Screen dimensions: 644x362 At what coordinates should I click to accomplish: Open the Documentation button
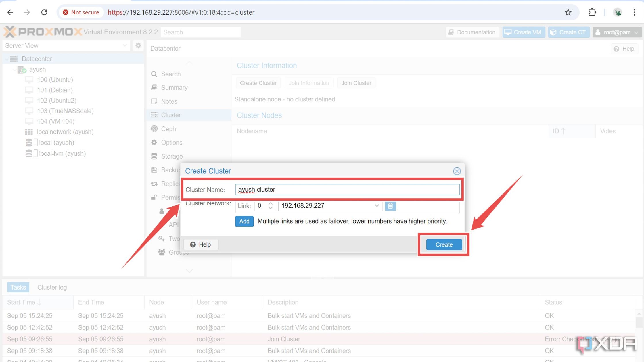(472, 32)
